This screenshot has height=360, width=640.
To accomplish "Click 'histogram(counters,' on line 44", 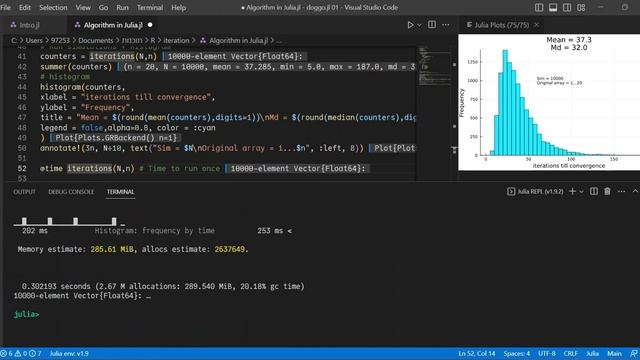I will (82, 87).
